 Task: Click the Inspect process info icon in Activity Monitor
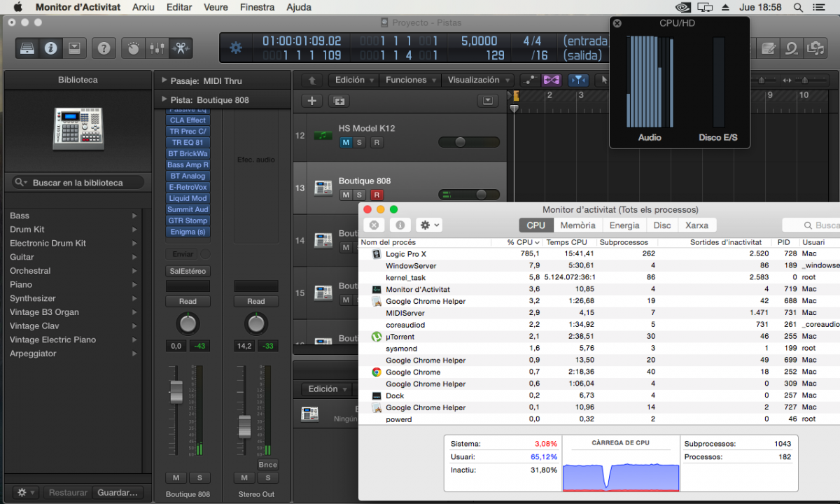click(x=400, y=225)
